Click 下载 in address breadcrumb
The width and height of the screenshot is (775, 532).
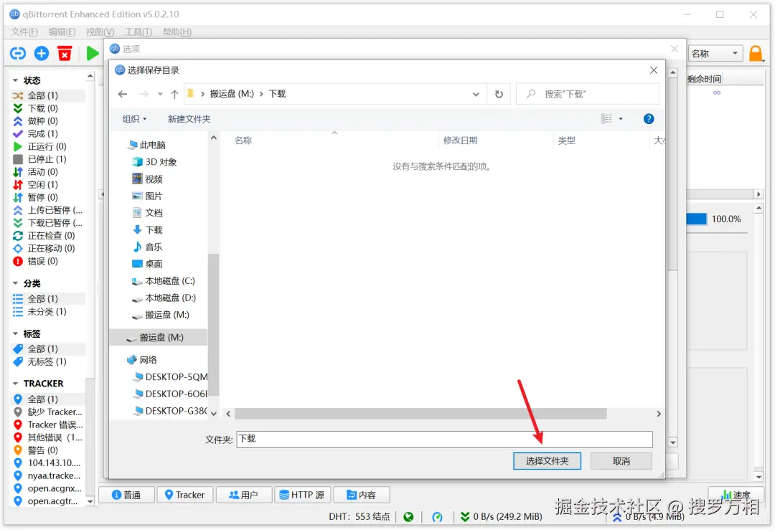tap(277, 94)
